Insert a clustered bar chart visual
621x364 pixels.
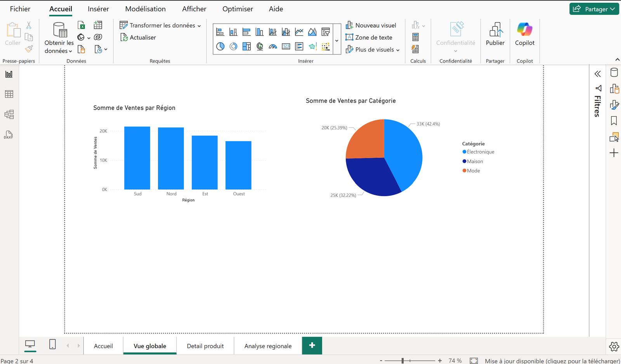(x=246, y=32)
